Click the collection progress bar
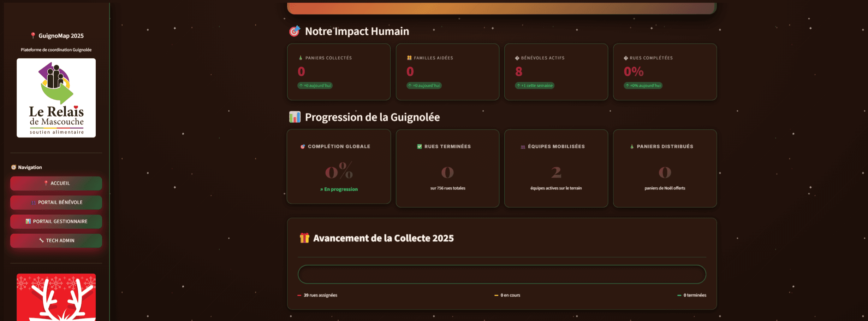The width and height of the screenshot is (868, 321). pyautogui.click(x=501, y=274)
